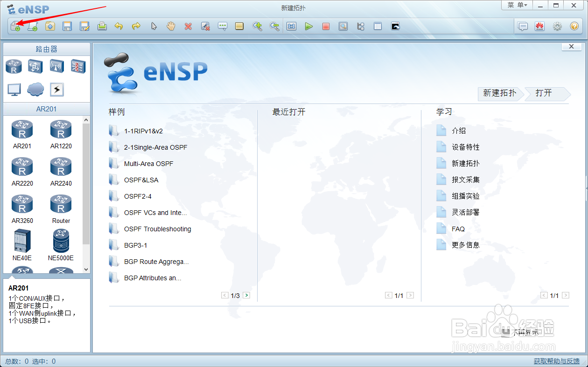This screenshot has height=367, width=588.
Task: Zoom in with the magnifier plus icon
Action: [x=257, y=26]
